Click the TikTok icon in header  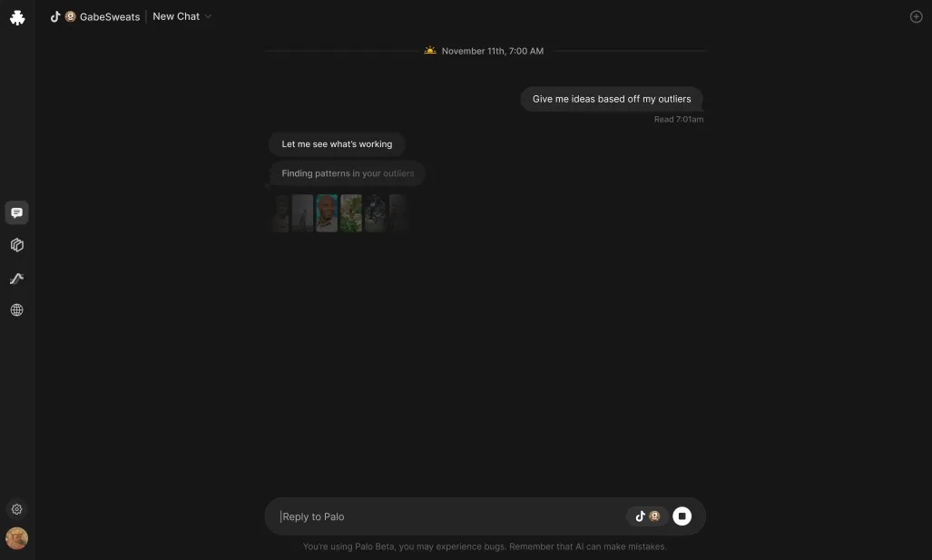click(55, 16)
